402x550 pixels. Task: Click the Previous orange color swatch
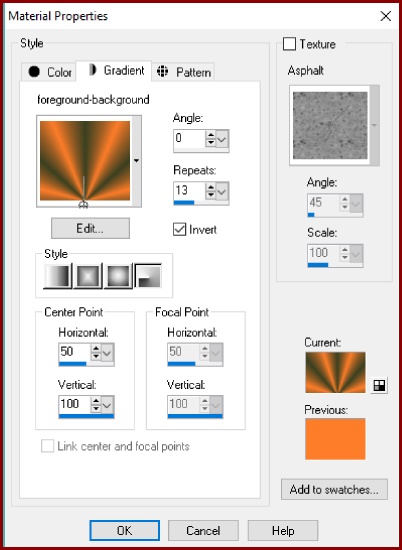point(335,438)
